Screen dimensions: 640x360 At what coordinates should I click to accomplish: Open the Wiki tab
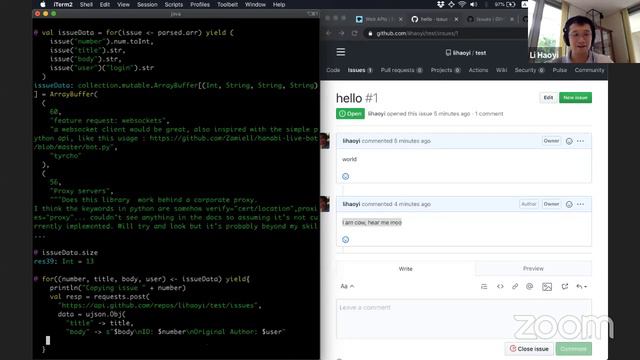point(501,70)
